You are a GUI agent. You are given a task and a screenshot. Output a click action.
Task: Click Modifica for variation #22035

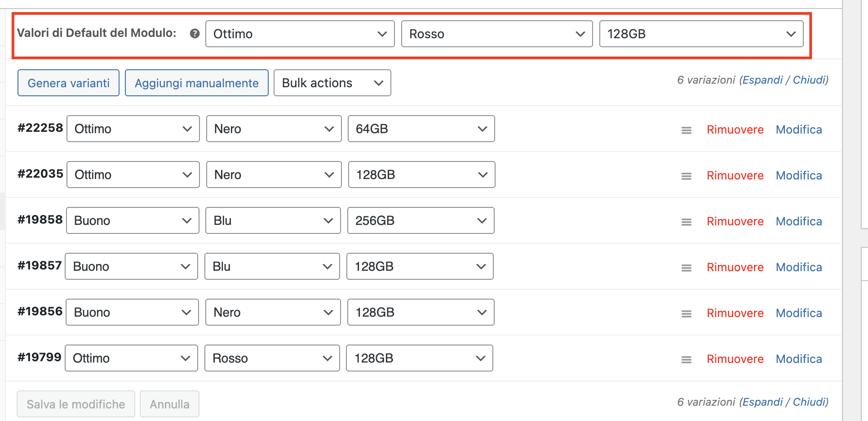point(799,175)
